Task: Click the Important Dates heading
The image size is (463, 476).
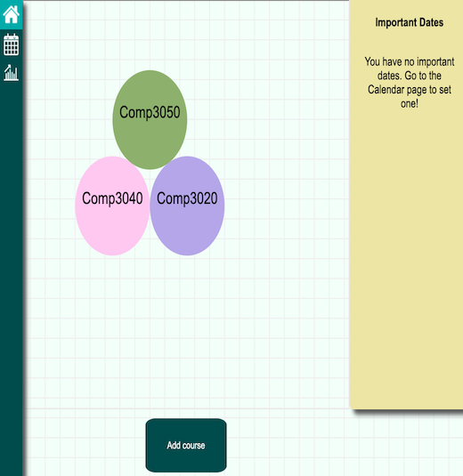Action: (x=410, y=22)
